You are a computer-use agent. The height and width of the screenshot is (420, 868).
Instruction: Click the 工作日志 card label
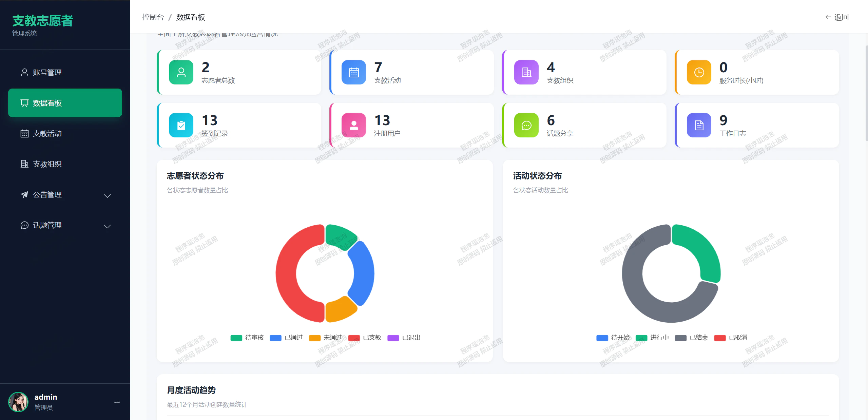[733, 133]
